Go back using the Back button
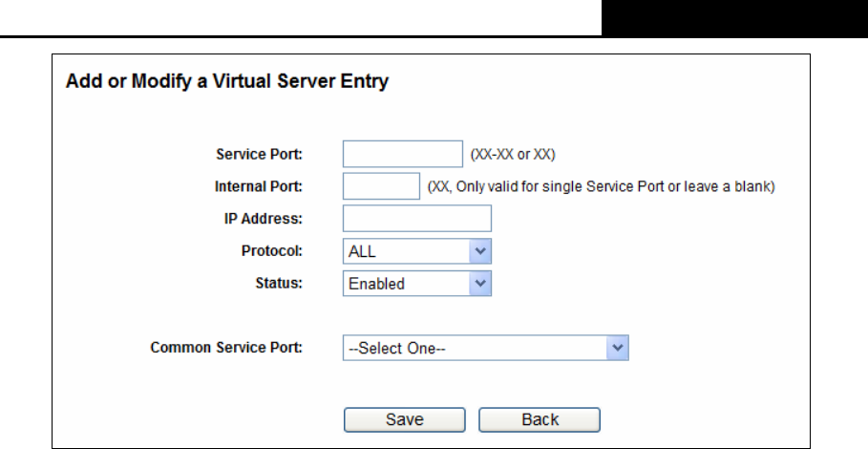 coord(540,419)
